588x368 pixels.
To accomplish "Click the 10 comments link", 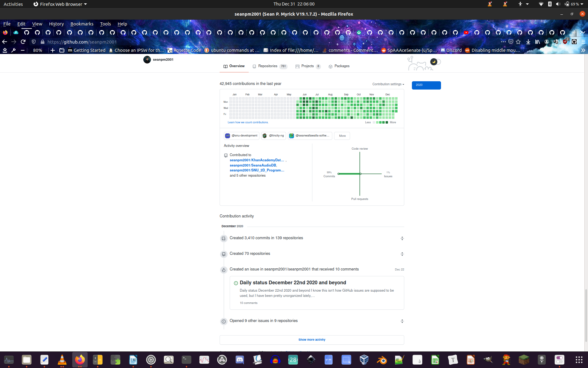I will pyautogui.click(x=249, y=303).
